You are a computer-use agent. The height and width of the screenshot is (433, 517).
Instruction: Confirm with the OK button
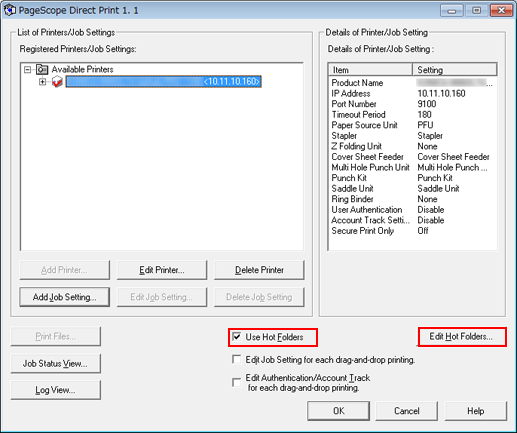339,411
